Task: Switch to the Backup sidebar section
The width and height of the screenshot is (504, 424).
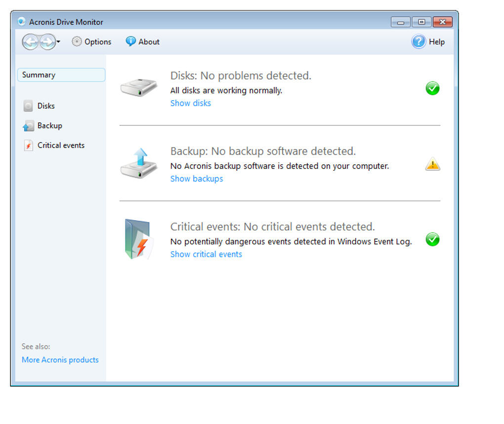Action: [x=50, y=125]
